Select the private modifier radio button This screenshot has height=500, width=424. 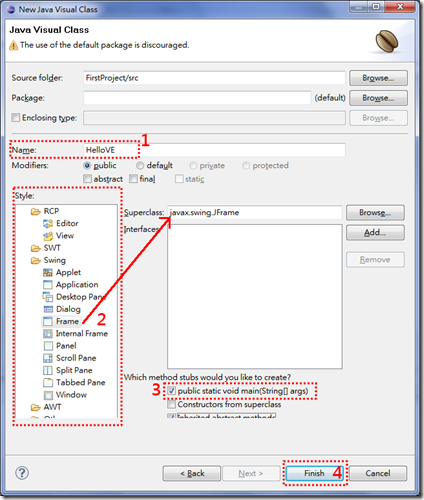pyautogui.click(x=193, y=166)
